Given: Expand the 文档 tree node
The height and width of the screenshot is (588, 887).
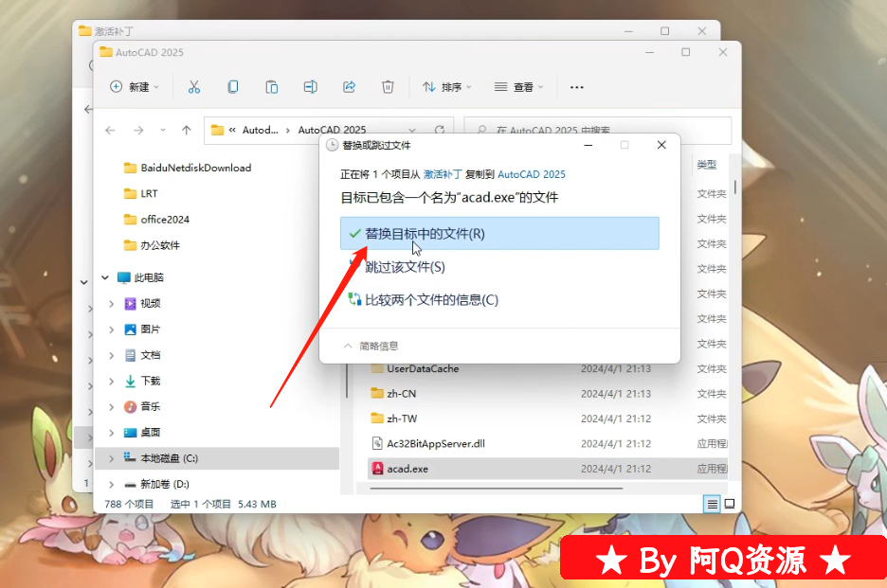Looking at the screenshot, I should click(x=112, y=355).
